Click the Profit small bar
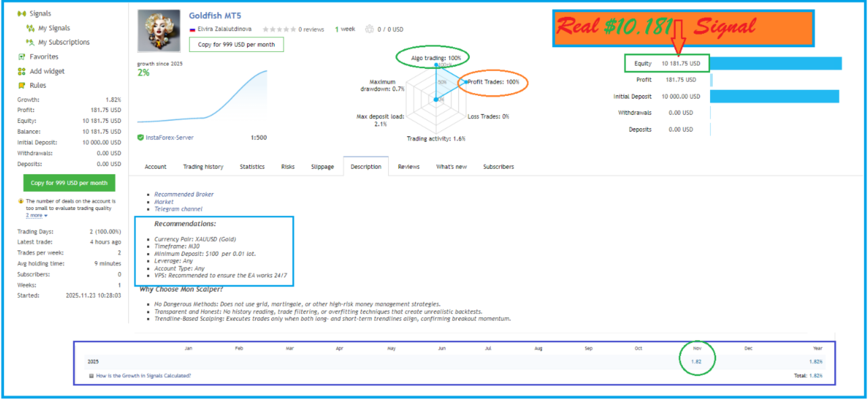The width and height of the screenshot is (868, 401). click(711, 80)
